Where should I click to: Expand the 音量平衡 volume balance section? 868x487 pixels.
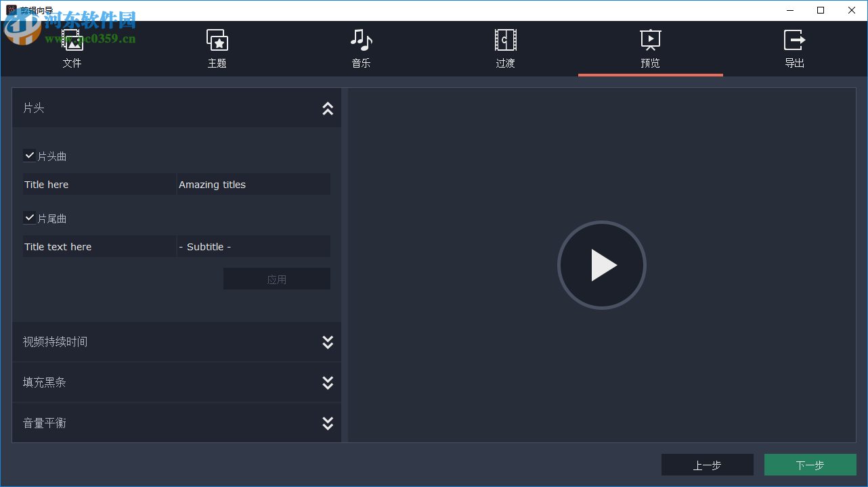click(328, 423)
